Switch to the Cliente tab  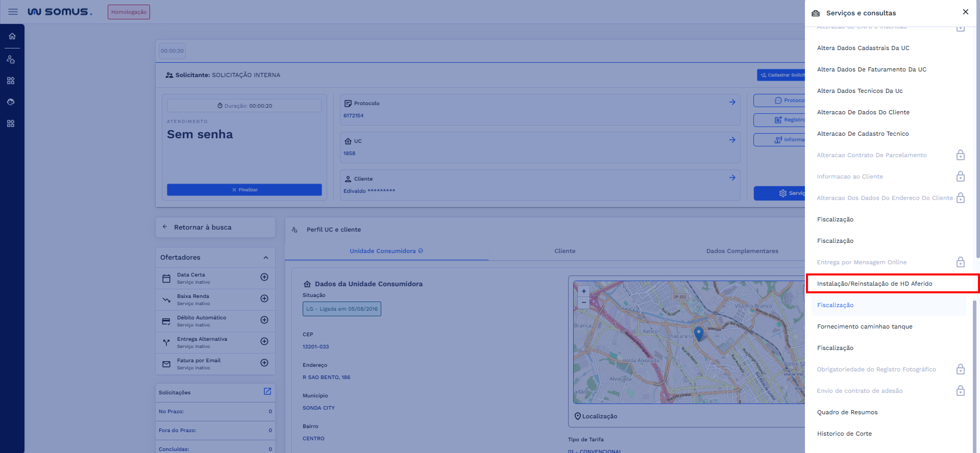(x=565, y=251)
